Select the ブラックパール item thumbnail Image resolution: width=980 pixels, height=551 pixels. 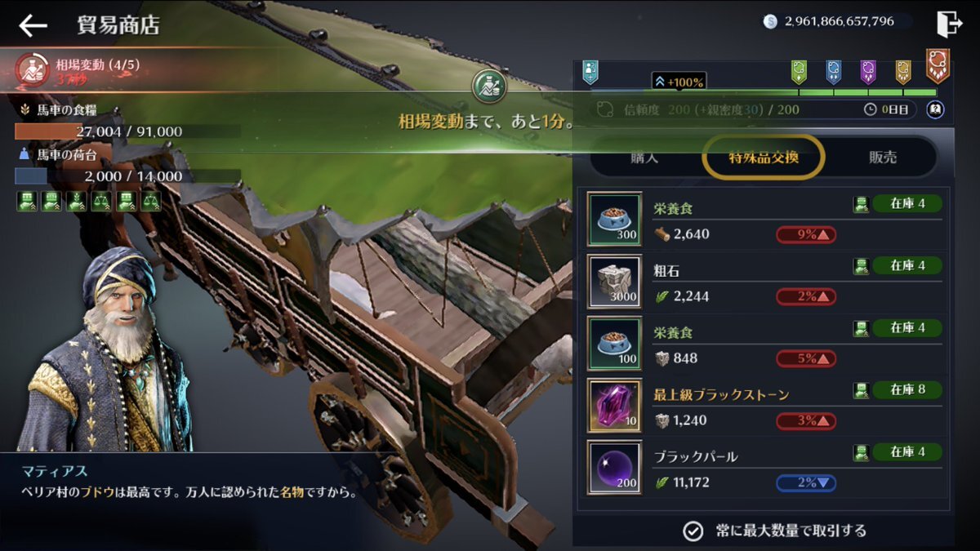pyautogui.click(x=615, y=468)
